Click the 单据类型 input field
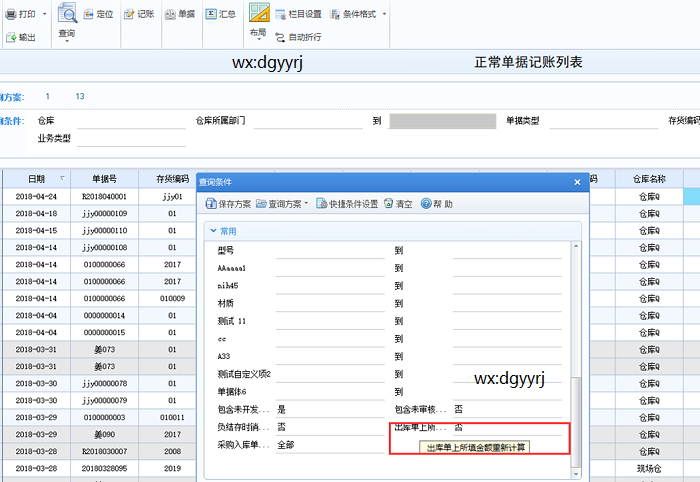The height and width of the screenshot is (482, 700). tap(604, 121)
